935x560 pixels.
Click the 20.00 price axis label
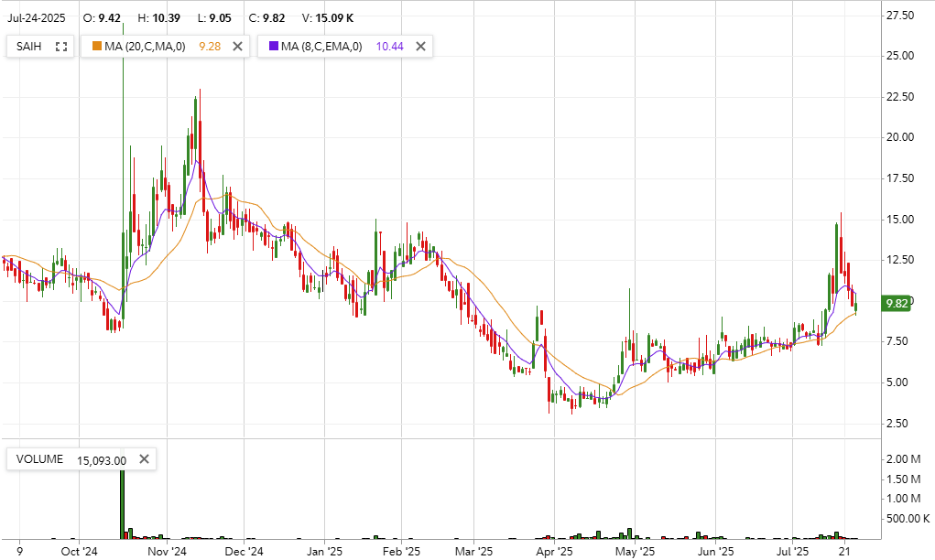[x=900, y=137]
